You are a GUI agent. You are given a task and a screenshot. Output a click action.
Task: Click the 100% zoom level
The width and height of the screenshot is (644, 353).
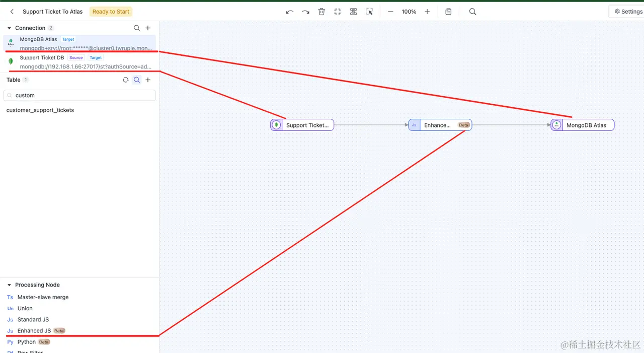tap(409, 12)
